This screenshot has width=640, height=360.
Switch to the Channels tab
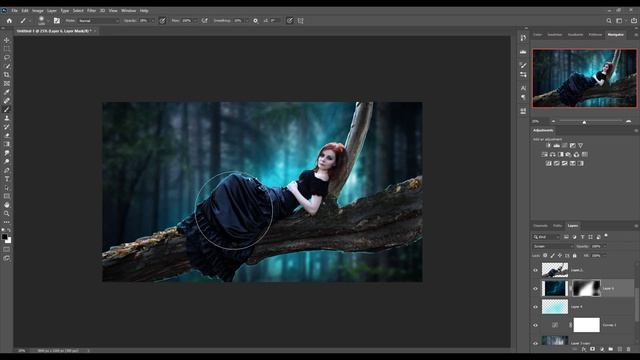[540, 226]
